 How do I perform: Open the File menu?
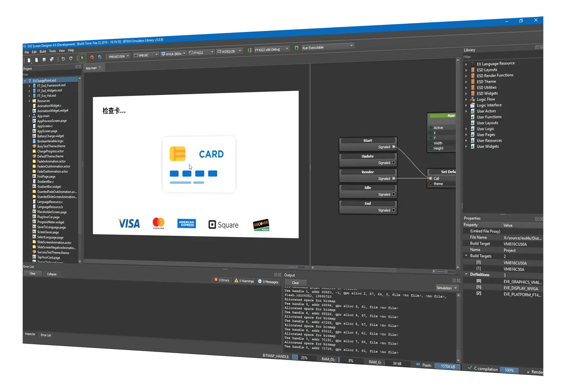(27, 52)
